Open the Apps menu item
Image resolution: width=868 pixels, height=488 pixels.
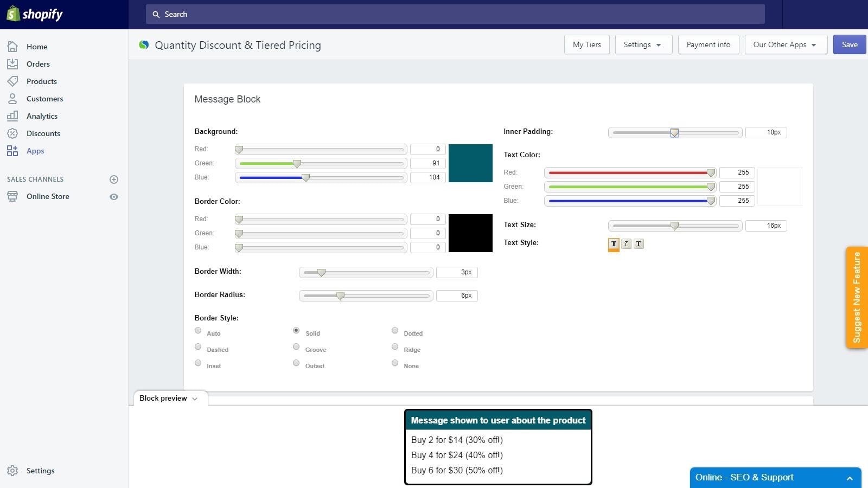pyautogui.click(x=35, y=151)
